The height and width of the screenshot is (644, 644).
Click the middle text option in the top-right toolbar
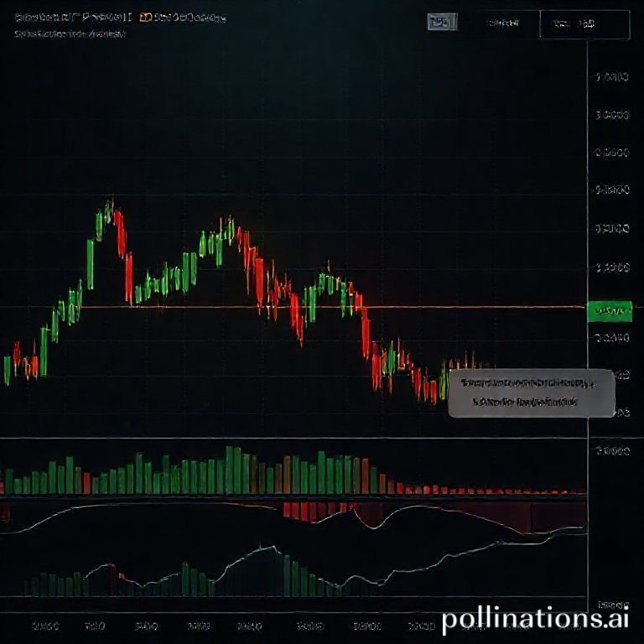point(503,24)
